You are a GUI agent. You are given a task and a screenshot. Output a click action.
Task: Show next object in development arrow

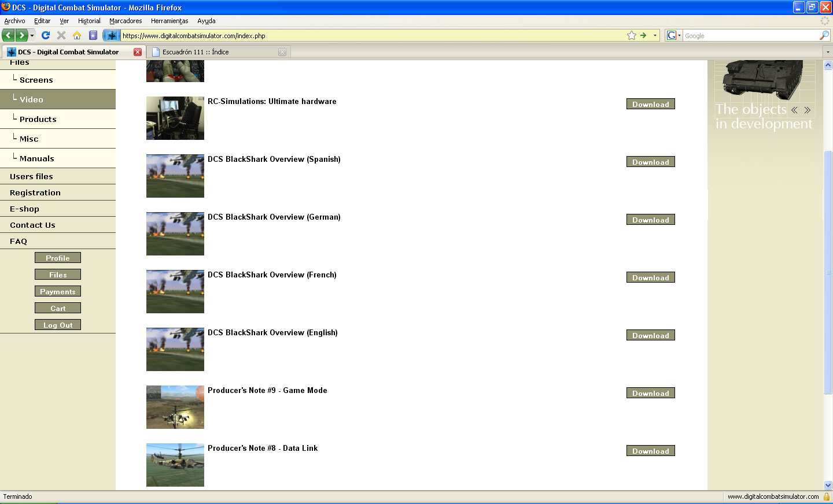pyautogui.click(x=807, y=110)
